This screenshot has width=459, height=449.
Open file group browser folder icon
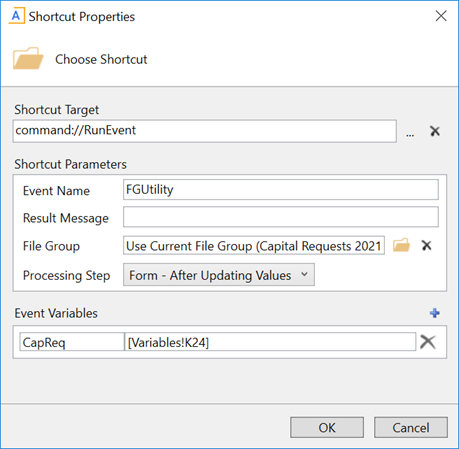tap(401, 245)
